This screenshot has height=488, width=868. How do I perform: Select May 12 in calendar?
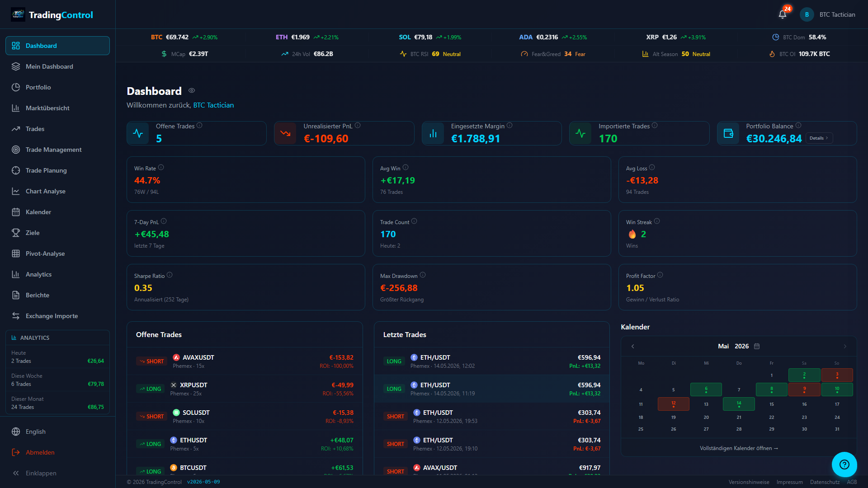[673, 404]
